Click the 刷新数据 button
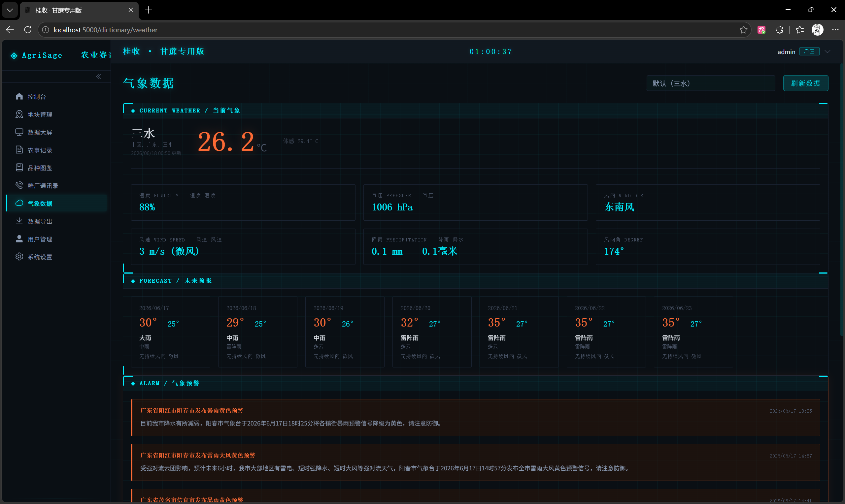 tap(805, 83)
